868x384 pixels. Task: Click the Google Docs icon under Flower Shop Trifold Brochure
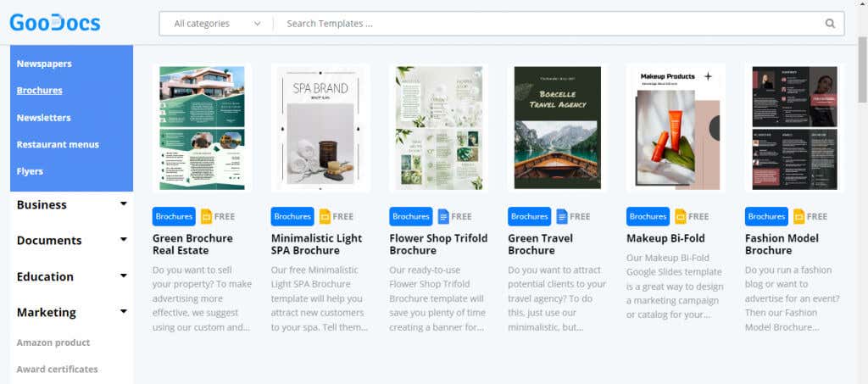(x=443, y=216)
